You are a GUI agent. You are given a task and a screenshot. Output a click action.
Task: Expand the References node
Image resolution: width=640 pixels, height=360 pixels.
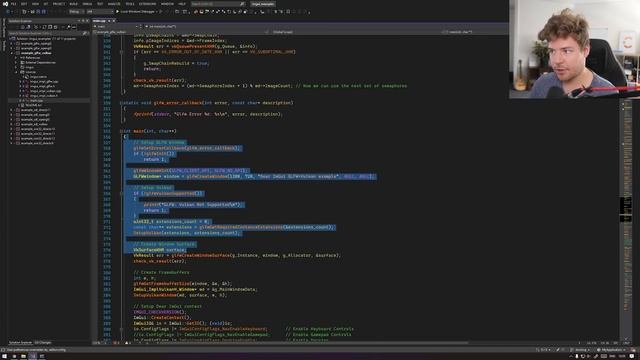click(16, 58)
